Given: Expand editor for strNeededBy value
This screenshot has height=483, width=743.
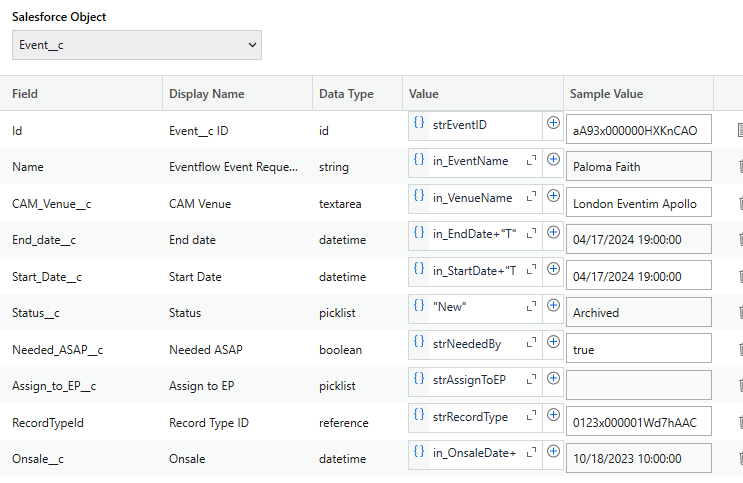Looking at the screenshot, I should (x=532, y=343).
